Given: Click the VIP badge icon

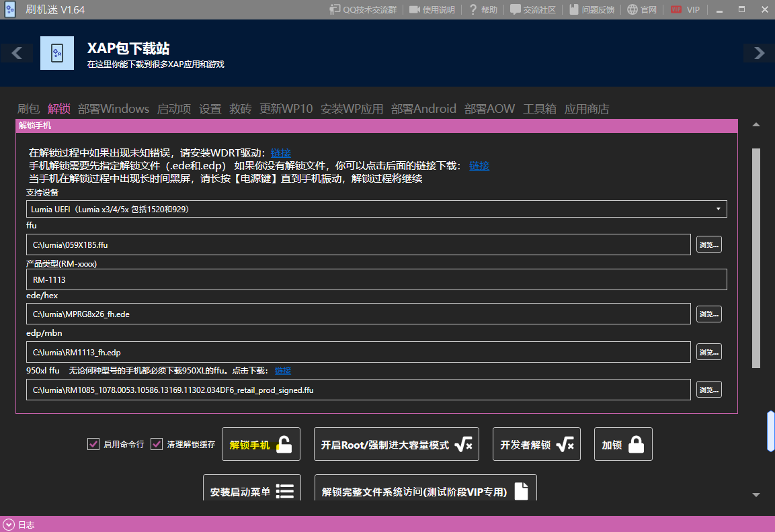Looking at the screenshot, I should pyautogui.click(x=676, y=9).
